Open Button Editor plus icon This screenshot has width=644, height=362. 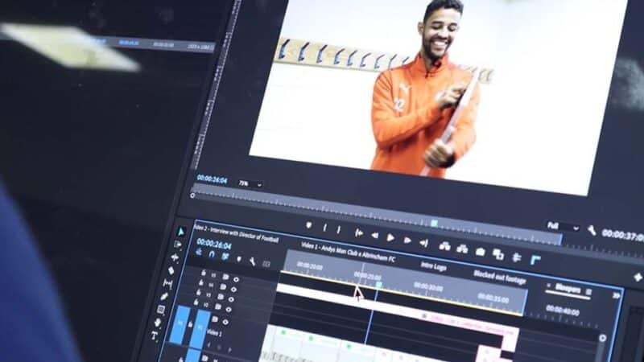point(638,278)
